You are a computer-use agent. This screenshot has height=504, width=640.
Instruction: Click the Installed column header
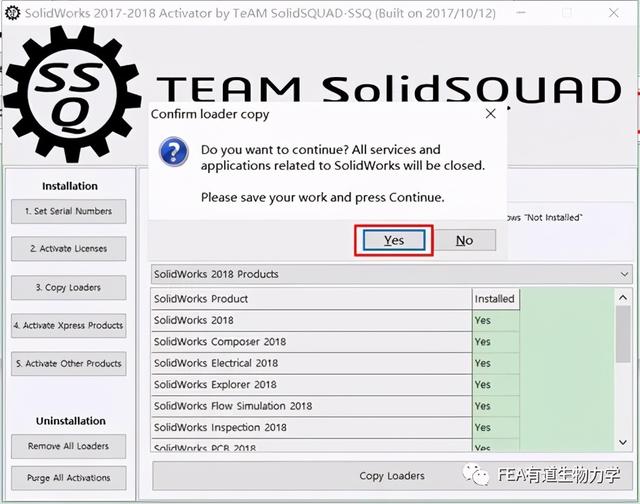[496, 299]
